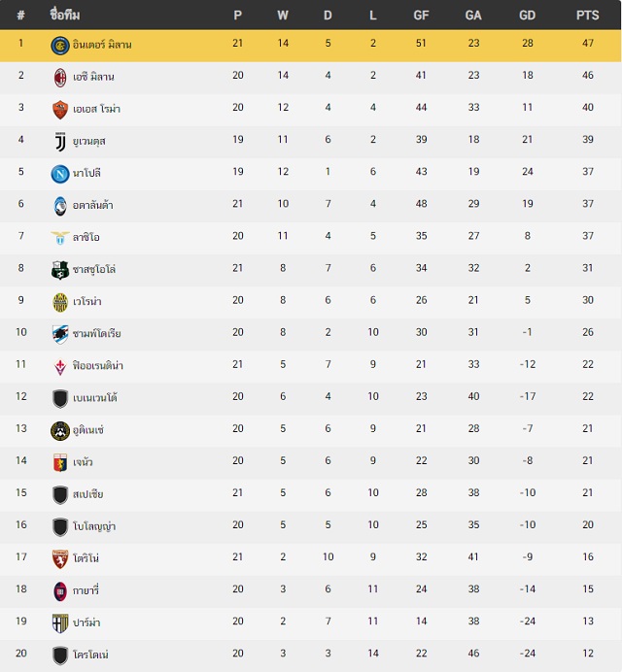
Task: Click the Fiorentina club crest
Action: [x=60, y=366]
